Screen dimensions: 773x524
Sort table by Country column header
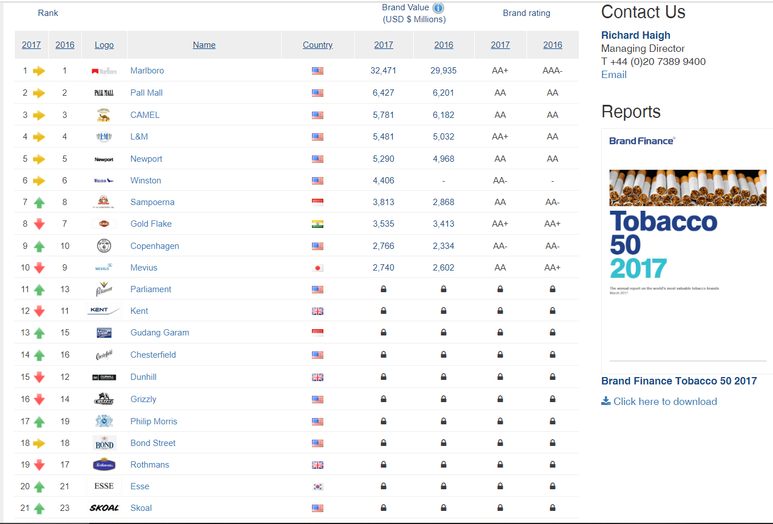[317, 45]
